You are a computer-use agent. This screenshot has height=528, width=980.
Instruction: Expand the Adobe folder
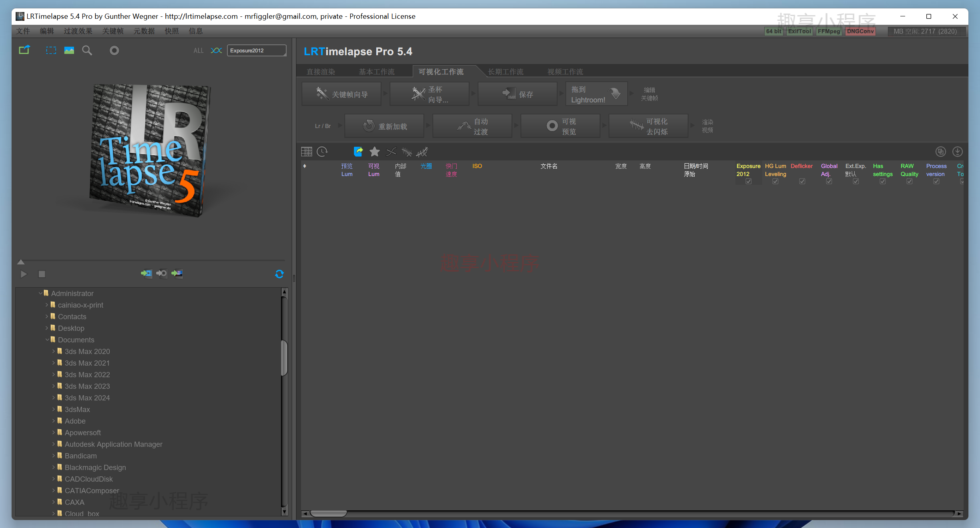[54, 421]
